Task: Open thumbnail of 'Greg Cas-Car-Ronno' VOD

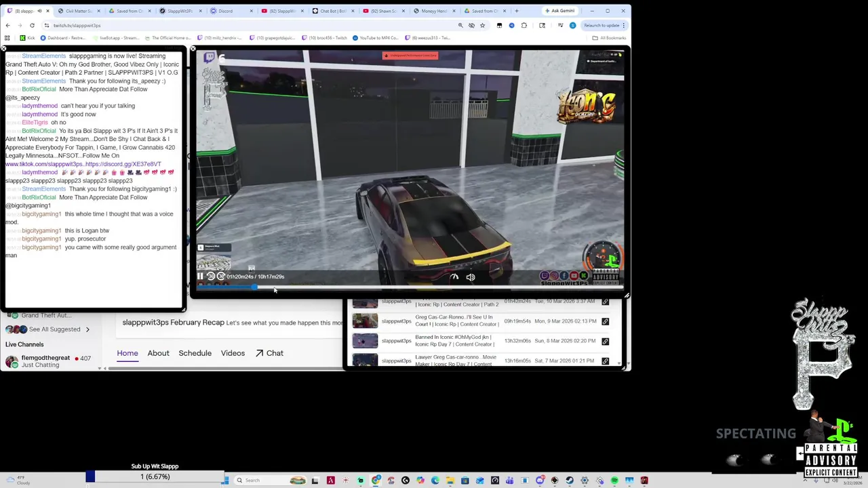Action: pyautogui.click(x=365, y=321)
